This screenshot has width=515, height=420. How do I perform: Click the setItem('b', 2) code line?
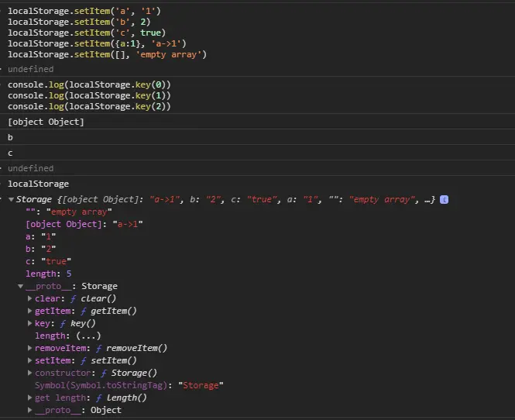79,22
